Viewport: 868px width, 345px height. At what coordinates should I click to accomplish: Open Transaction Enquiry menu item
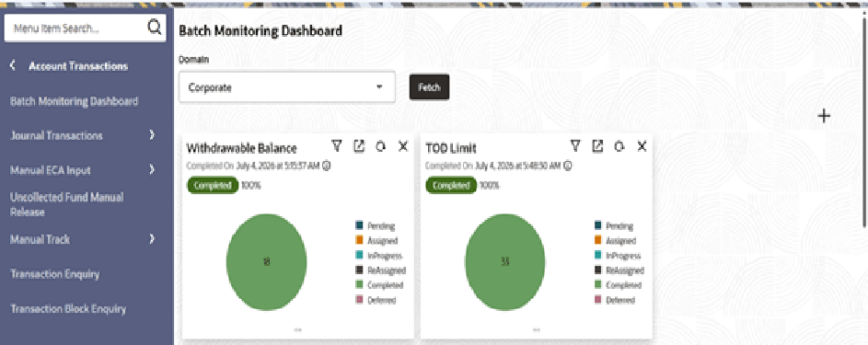[55, 274]
